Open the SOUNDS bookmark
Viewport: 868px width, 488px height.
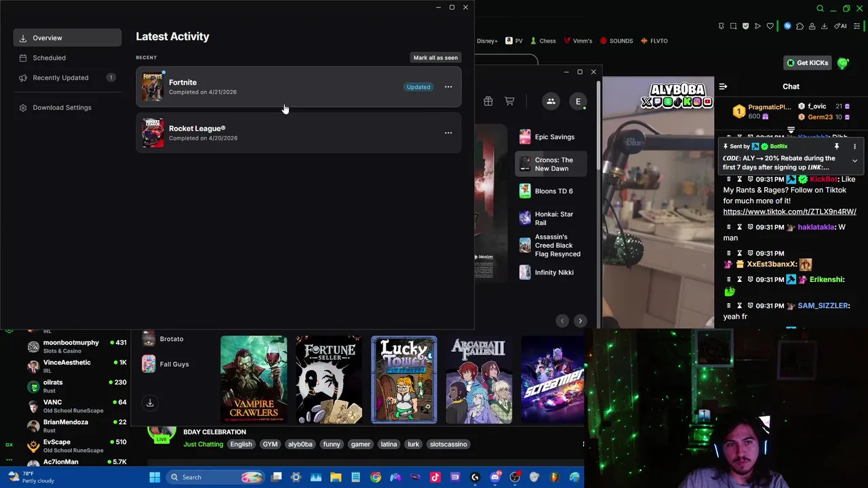(616, 41)
